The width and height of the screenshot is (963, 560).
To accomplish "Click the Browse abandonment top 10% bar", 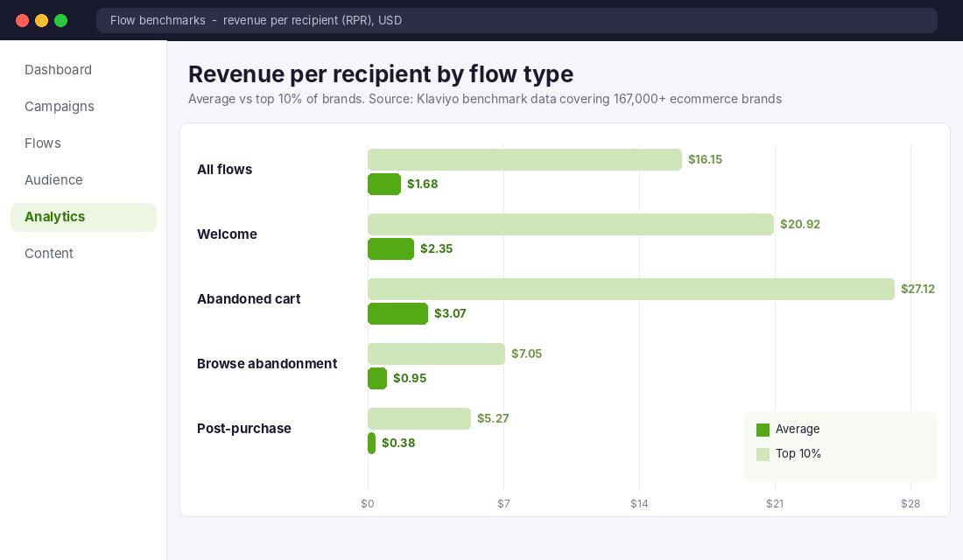I will [x=436, y=353].
